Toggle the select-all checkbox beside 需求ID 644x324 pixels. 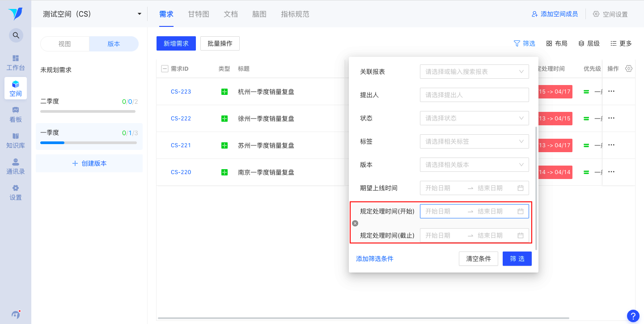click(x=164, y=68)
